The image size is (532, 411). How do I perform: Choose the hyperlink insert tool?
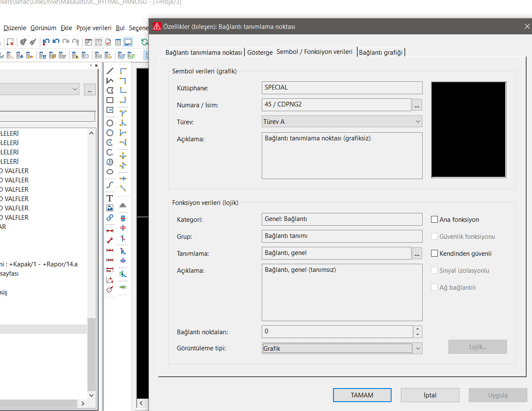point(110,218)
